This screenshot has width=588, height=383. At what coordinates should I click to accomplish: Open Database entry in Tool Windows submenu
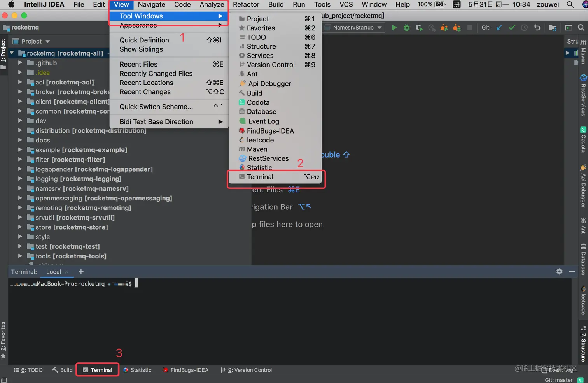point(275,112)
